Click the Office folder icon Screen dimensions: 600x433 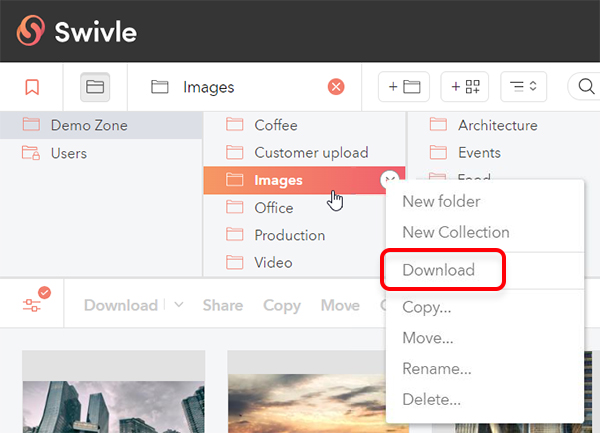235,207
